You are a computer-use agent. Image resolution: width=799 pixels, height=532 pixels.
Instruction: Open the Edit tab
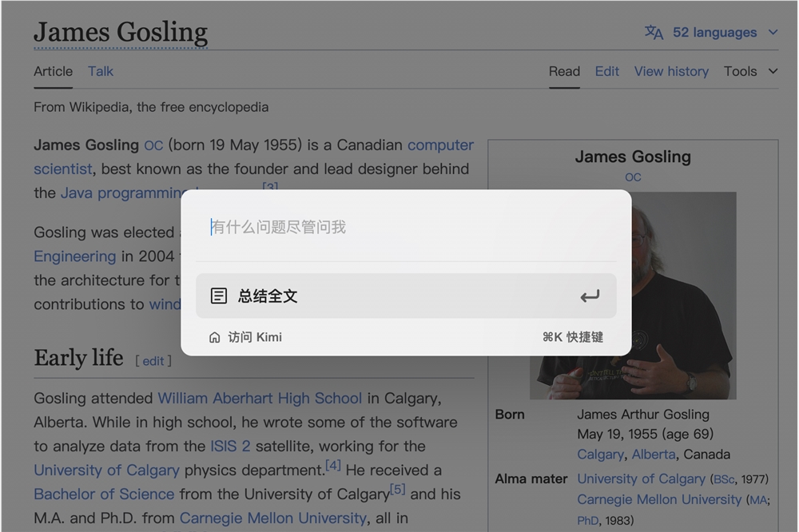click(x=607, y=71)
